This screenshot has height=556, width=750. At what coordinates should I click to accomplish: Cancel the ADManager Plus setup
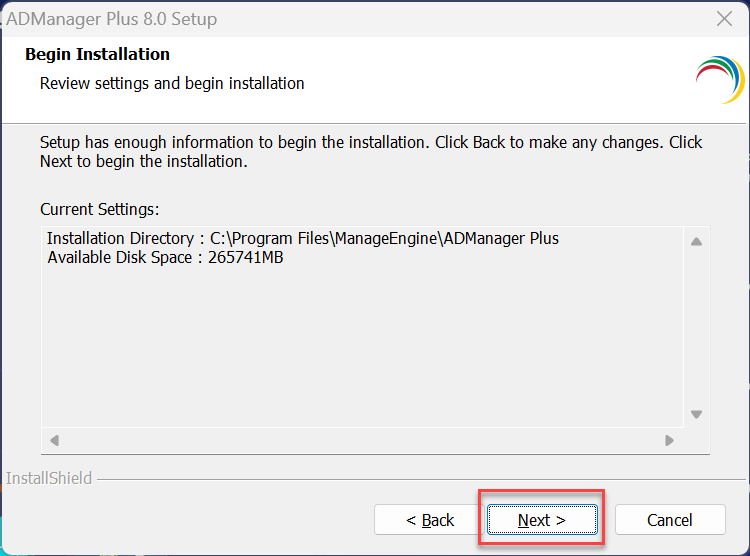coord(669,520)
